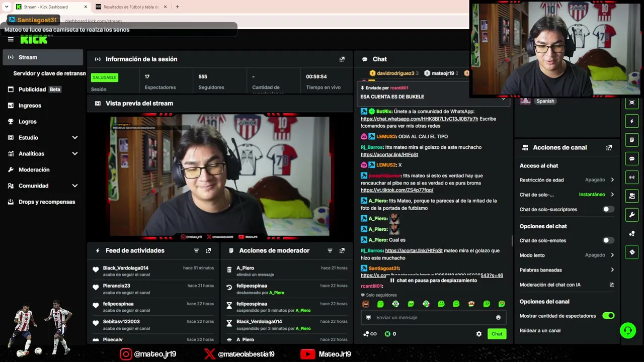
Task: Resume chat via 'chat en pausa para desplazamiento'
Action: 433,281
